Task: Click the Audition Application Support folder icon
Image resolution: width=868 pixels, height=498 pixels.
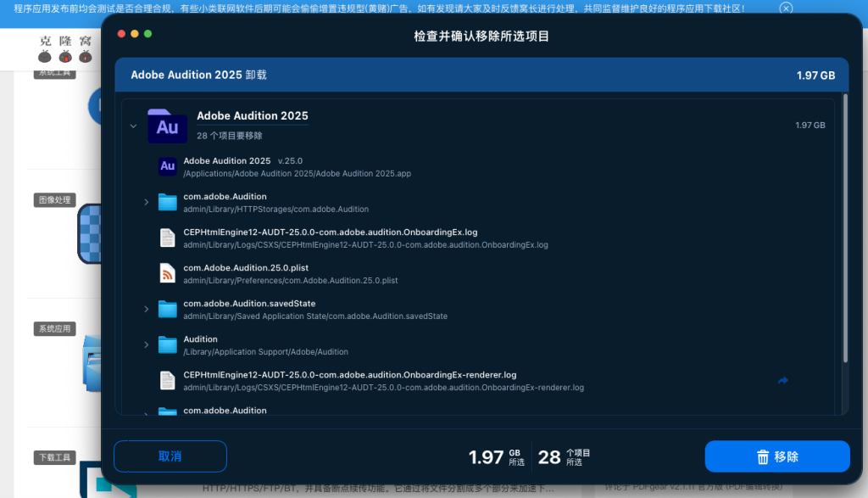Action: tap(167, 344)
